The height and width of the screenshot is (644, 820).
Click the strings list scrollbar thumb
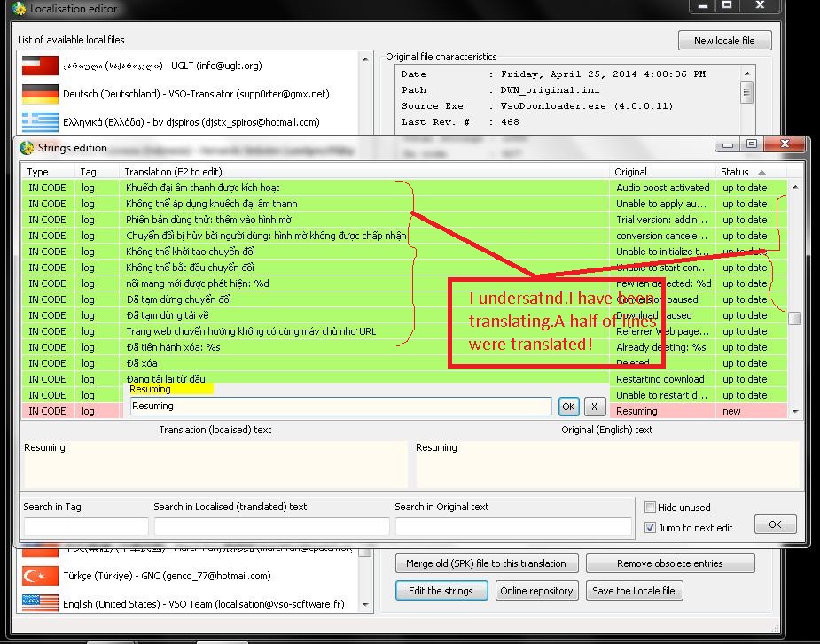click(794, 318)
